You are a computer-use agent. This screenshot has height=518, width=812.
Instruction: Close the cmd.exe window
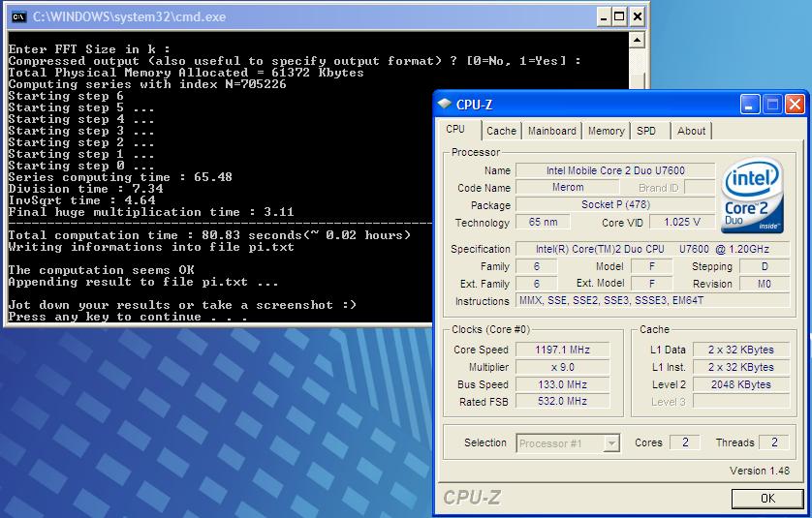tap(638, 17)
